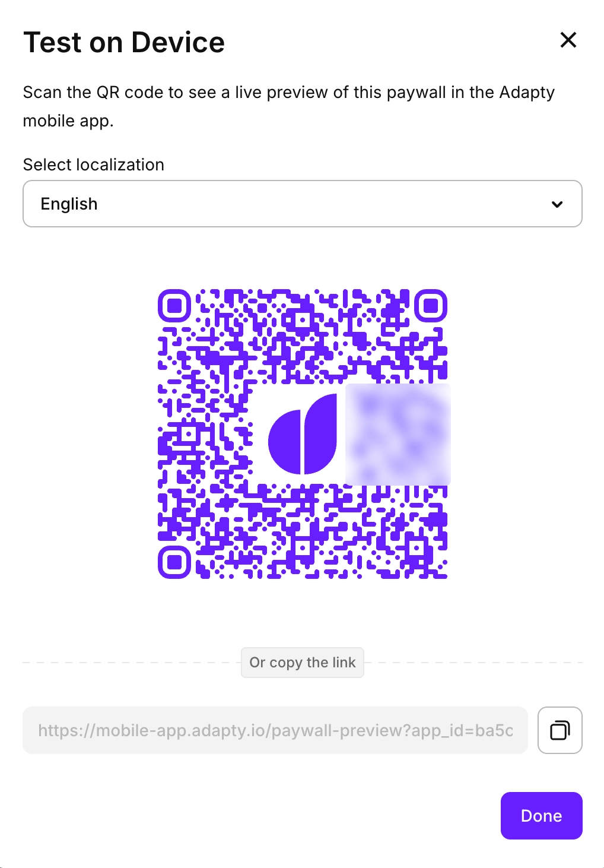The width and height of the screenshot is (604, 868).
Task: Click the duplicate-pages copy icon beside the URL
Action: tap(559, 730)
